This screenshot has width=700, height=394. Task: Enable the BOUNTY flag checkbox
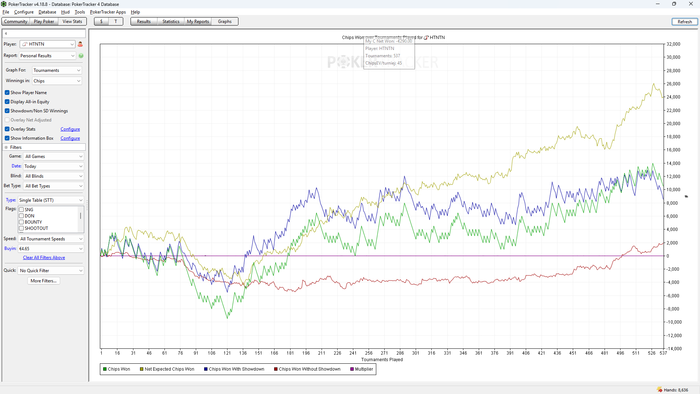[x=21, y=222]
